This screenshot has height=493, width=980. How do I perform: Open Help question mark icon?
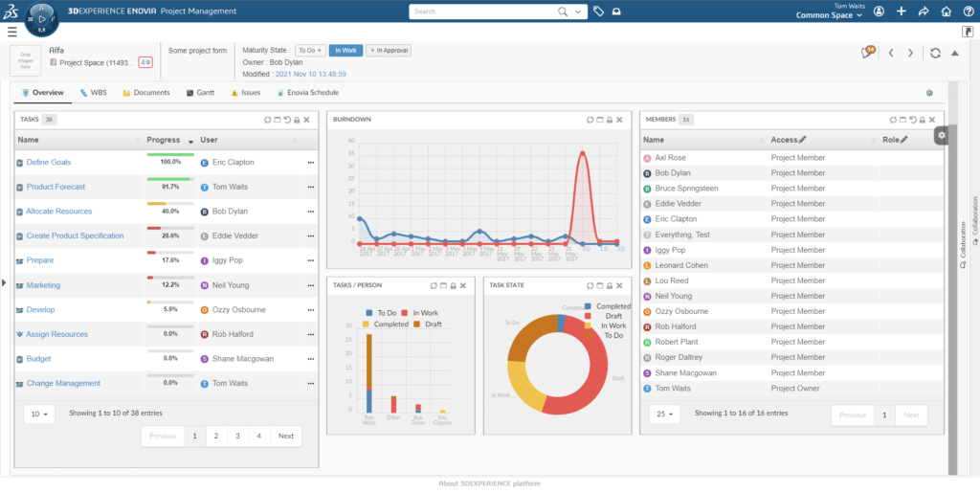[969, 11]
